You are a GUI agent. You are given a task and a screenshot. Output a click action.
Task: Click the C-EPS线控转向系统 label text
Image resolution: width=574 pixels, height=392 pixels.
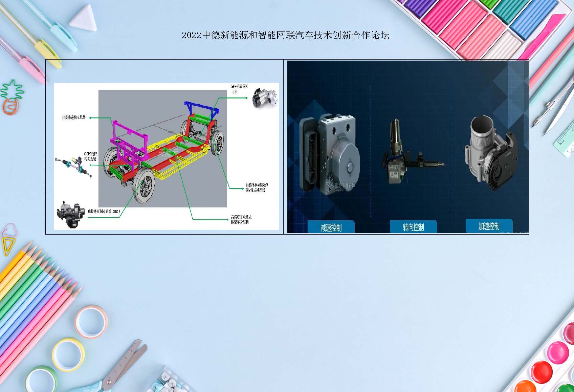point(90,156)
